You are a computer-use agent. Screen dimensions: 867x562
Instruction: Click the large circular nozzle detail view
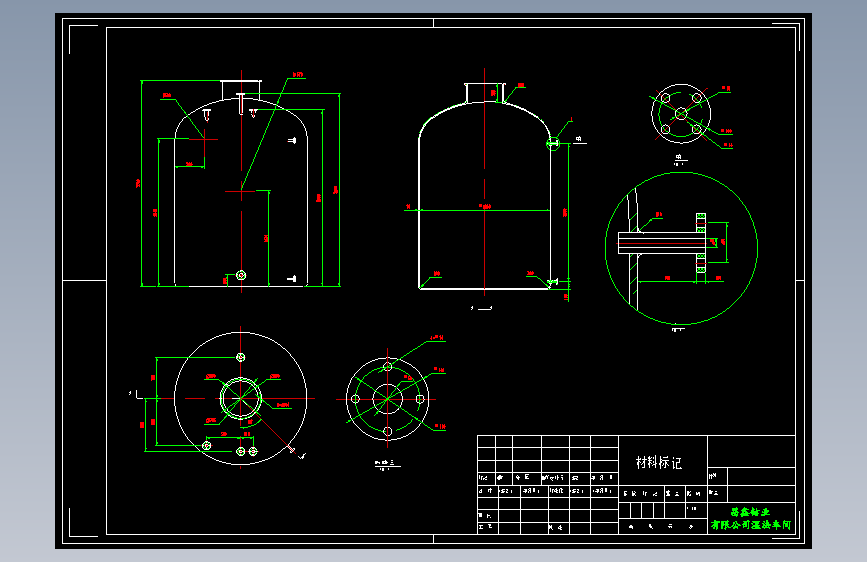(x=681, y=248)
